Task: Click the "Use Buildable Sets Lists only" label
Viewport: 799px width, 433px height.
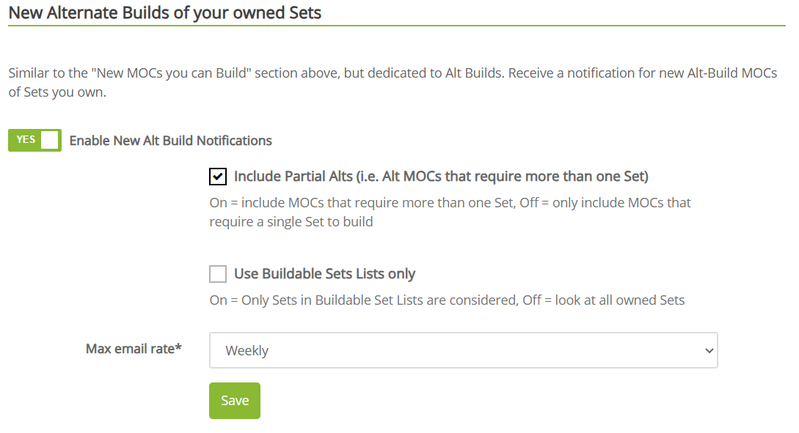Action: point(324,274)
